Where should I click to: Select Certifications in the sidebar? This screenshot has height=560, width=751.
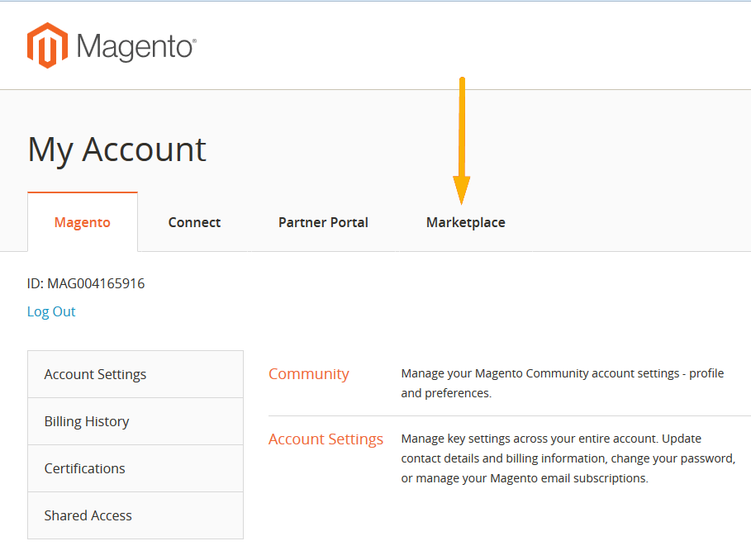click(x=135, y=468)
